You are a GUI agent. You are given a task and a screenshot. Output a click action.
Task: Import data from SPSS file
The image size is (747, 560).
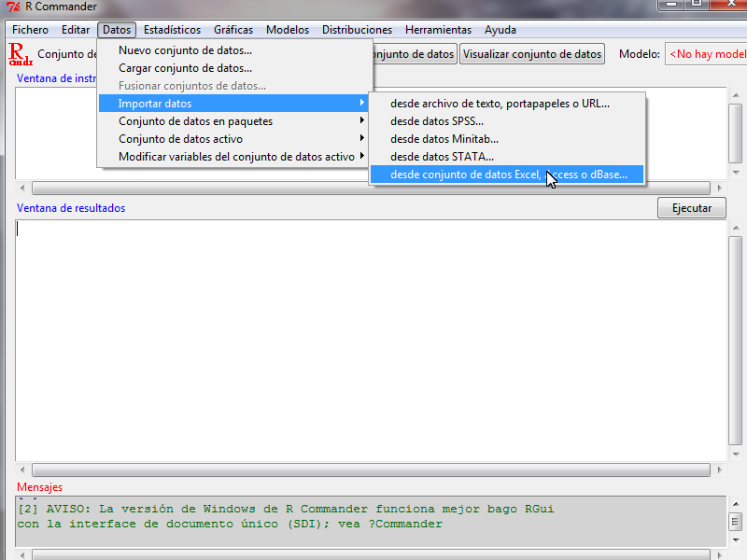pyautogui.click(x=437, y=121)
